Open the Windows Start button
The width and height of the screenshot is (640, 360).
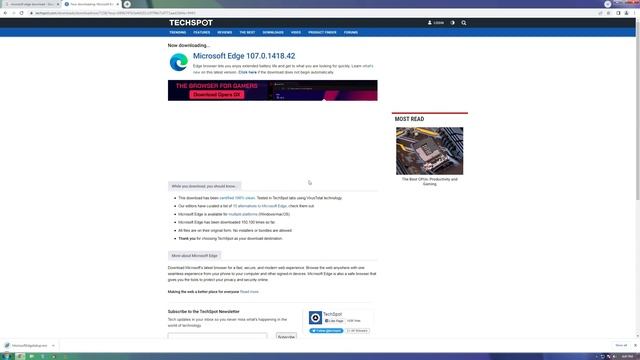pyautogui.click(x=7, y=356)
